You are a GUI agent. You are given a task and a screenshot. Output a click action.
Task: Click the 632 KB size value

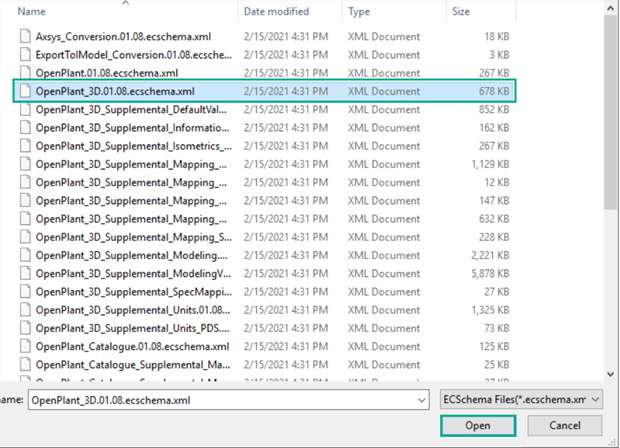494,219
